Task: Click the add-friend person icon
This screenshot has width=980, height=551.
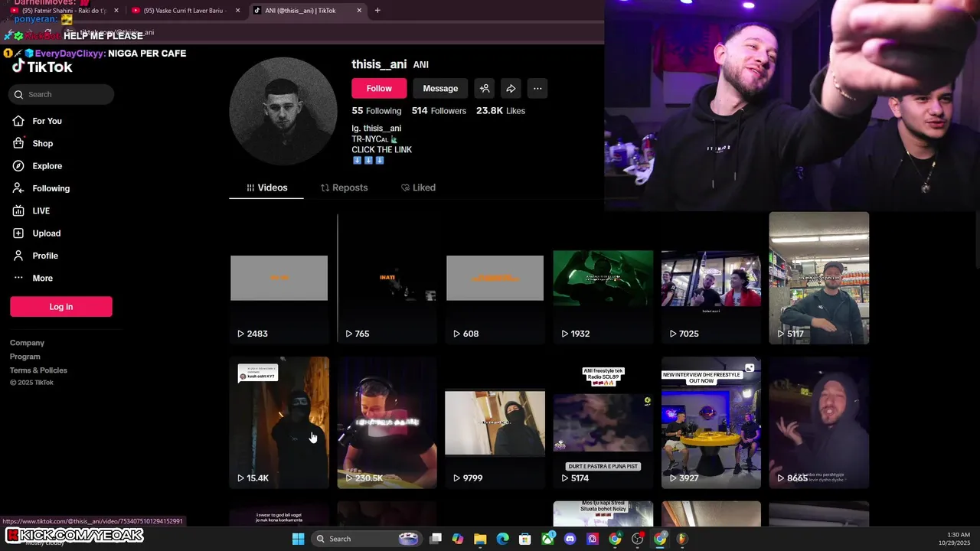Action: 485,88
